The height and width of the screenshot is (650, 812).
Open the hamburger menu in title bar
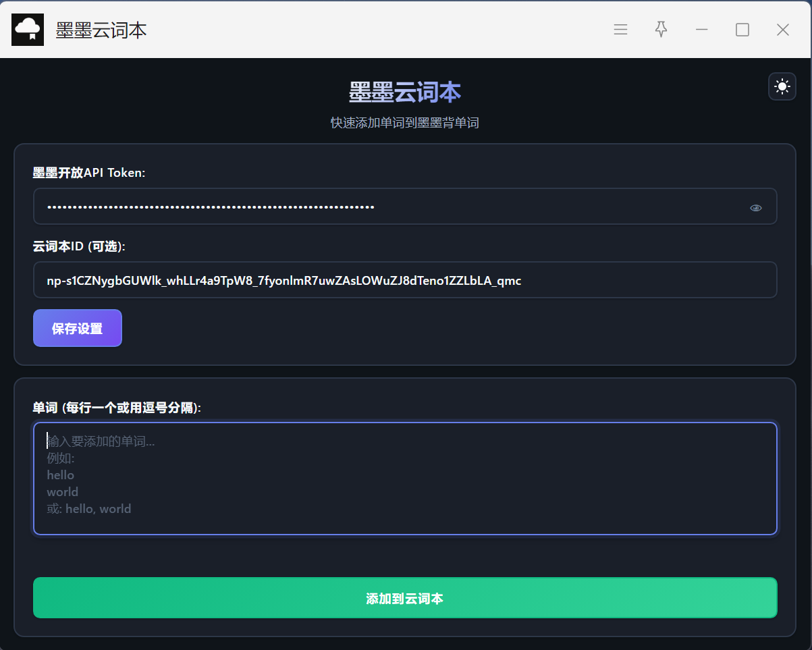[x=620, y=30]
